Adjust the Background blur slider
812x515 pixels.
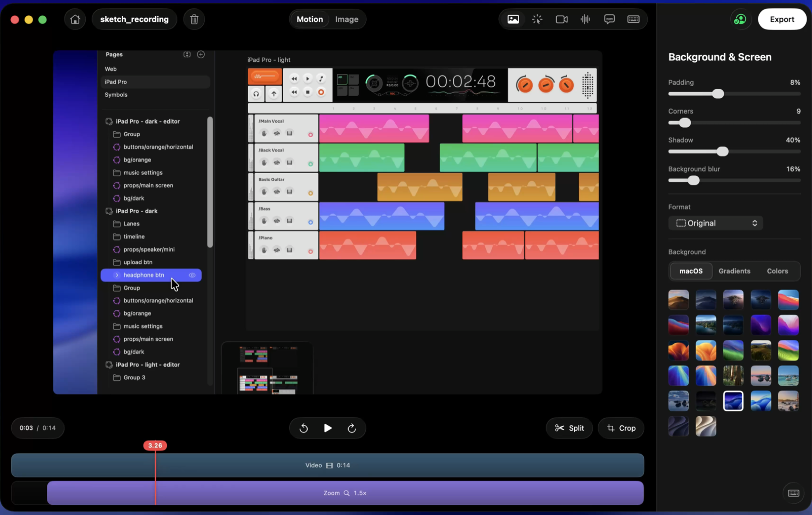tap(694, 180)
